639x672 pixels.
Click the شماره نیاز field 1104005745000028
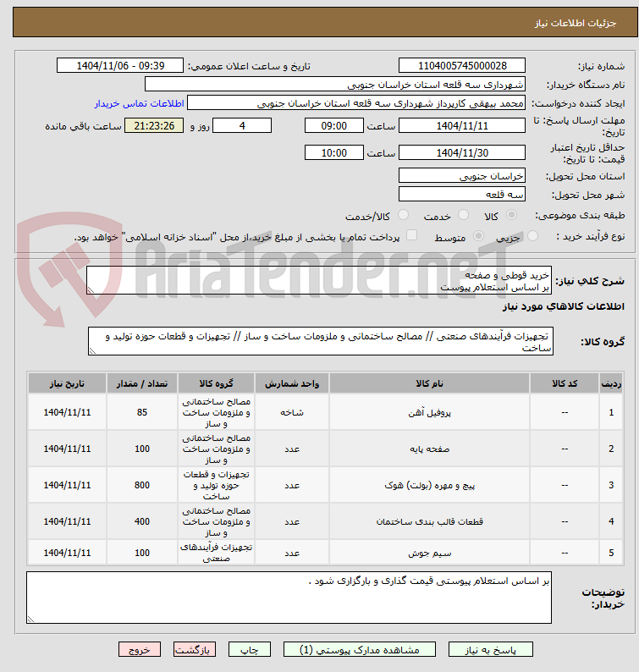click(462, 65)
